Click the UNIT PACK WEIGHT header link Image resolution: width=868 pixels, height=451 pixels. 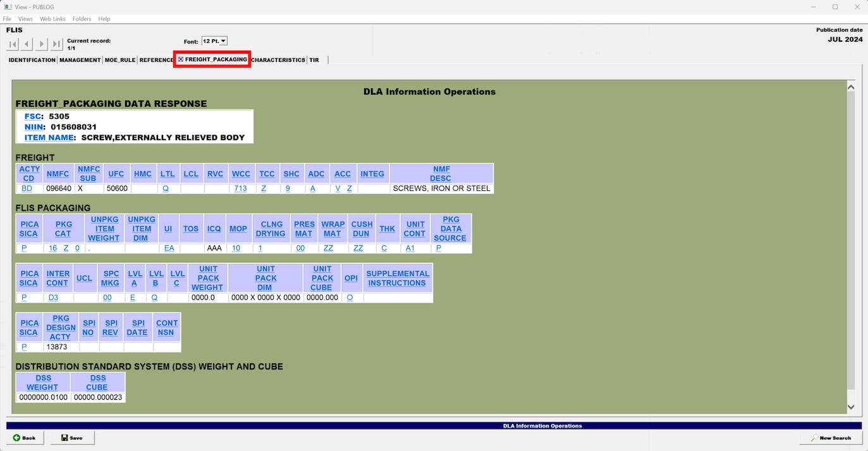pyautogui.click(x=208, y=278)
